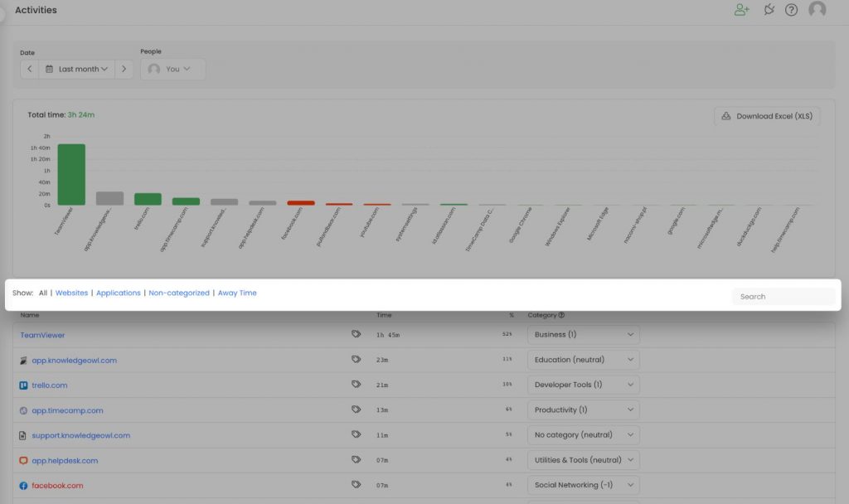Click the plugin integrations icon in header
This screenshot has width=849, height=504.
[769, 9]
